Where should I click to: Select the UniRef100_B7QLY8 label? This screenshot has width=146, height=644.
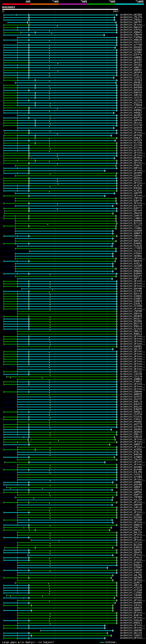point(131,452)
